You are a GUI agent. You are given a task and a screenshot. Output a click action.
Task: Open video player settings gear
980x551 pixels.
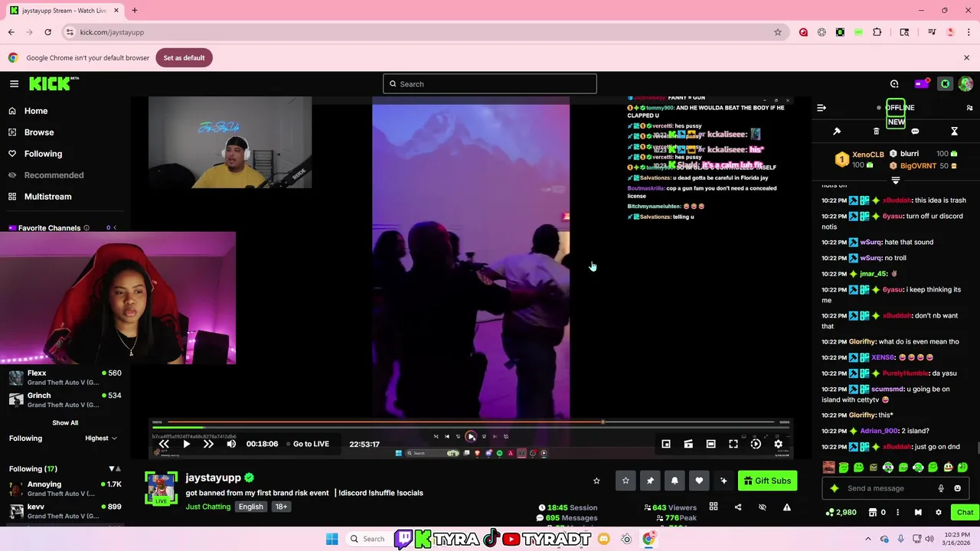point(778,444)
